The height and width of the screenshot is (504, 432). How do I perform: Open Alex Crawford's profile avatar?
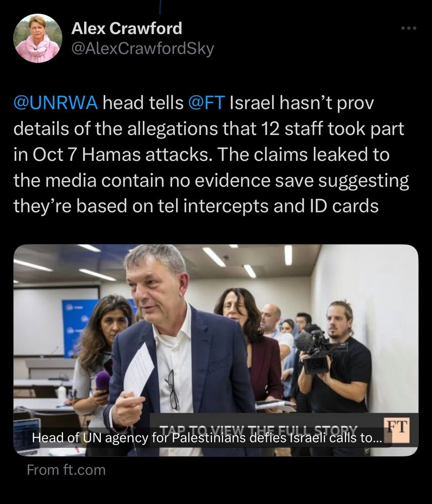(38, 38)
